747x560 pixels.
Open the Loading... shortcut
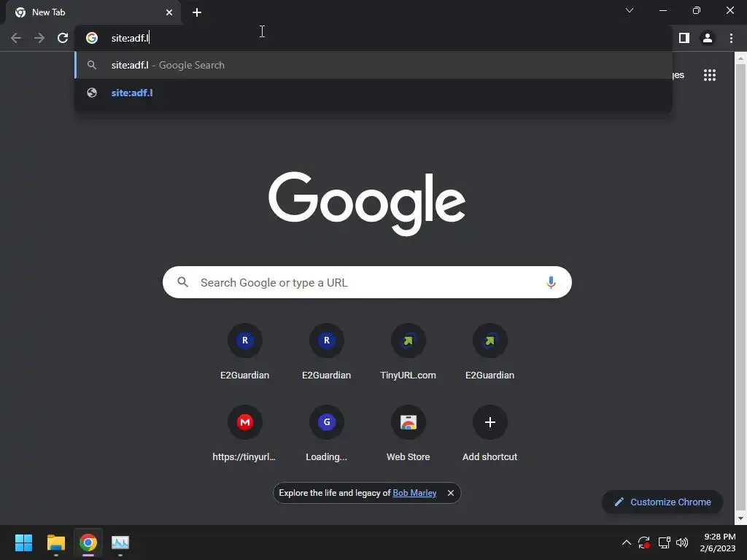pos(326,434)
